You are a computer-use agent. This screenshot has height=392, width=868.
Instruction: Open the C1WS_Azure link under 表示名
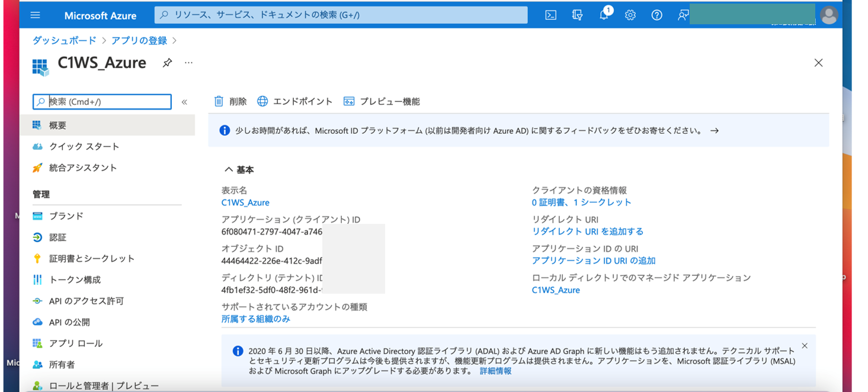click(245, 203)
